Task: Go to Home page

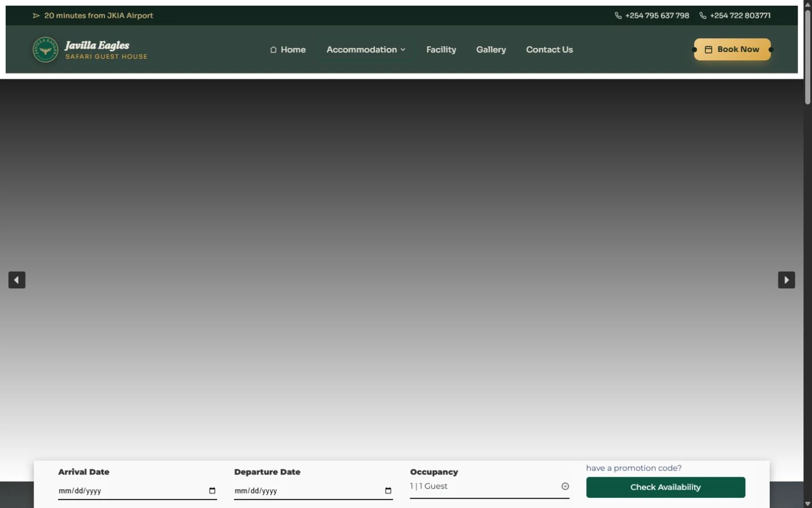Action: point(288,50)
